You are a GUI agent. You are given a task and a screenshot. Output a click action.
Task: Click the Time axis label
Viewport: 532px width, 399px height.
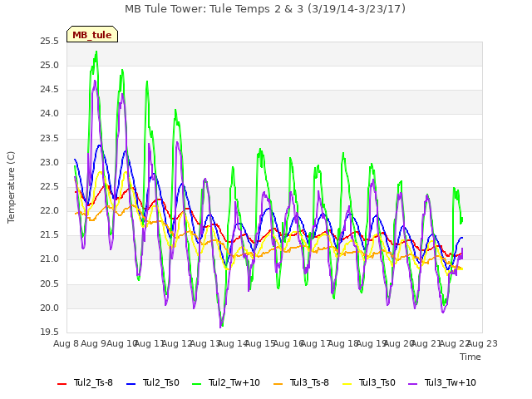470,357
